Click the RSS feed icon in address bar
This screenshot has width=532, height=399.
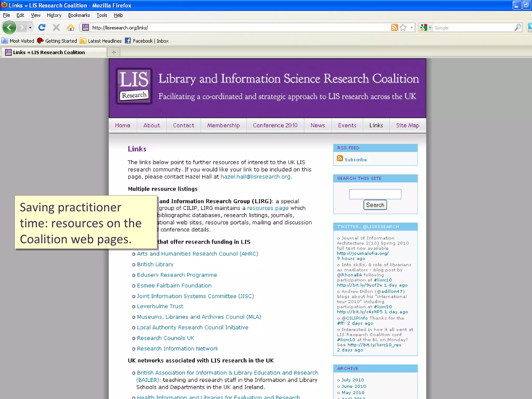pos(394,27)
